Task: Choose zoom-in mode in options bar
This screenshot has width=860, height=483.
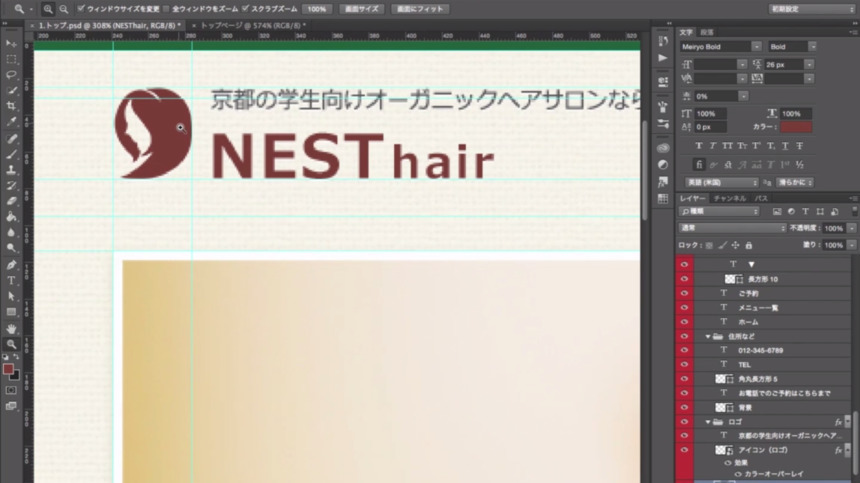Action: tap(48, 9)
